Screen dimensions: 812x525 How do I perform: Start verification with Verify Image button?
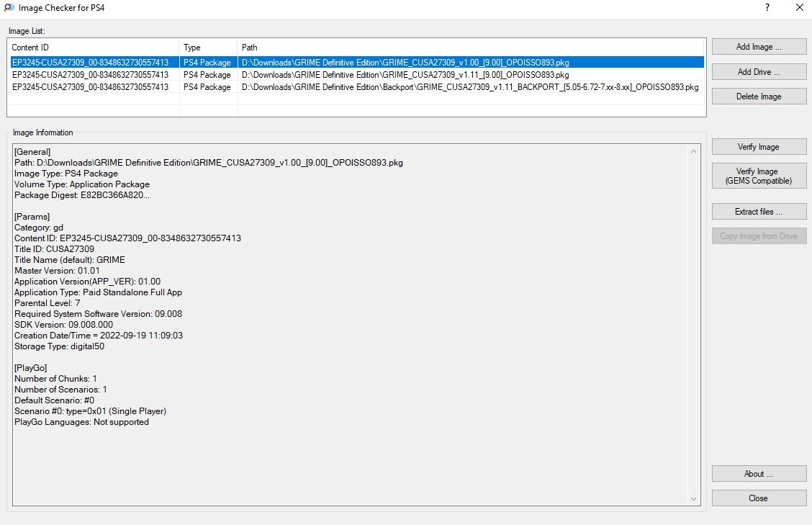tap(759, 147)
